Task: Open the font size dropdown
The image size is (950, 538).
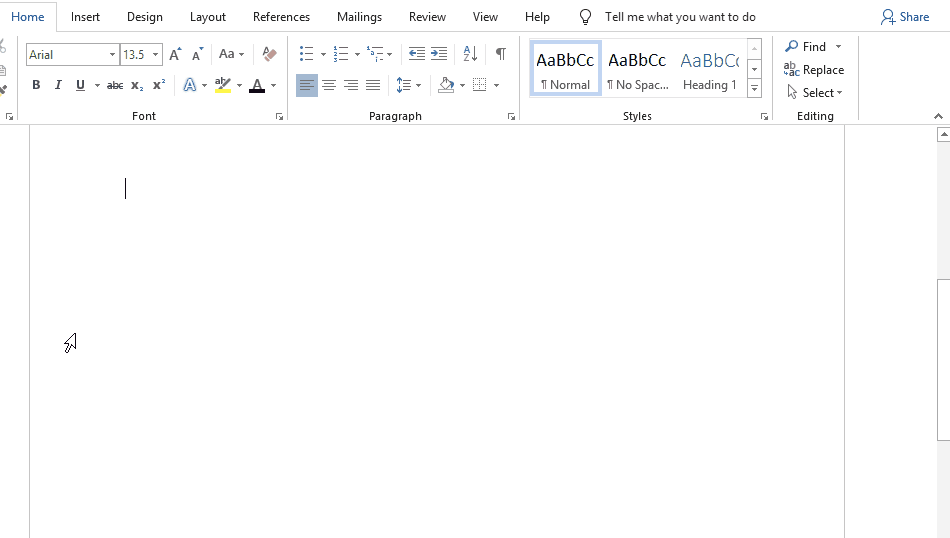Action: tap(156, 55)
